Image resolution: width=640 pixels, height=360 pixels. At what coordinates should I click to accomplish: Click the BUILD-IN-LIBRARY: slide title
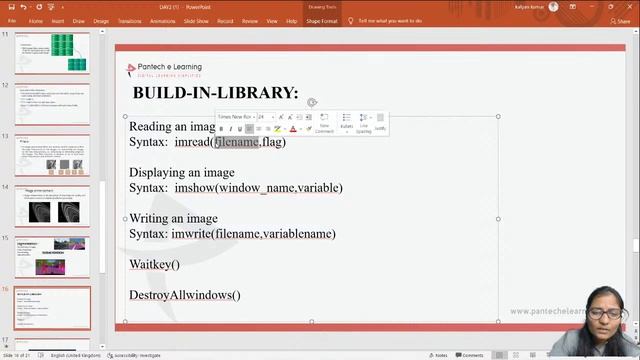tap(216, 93)
